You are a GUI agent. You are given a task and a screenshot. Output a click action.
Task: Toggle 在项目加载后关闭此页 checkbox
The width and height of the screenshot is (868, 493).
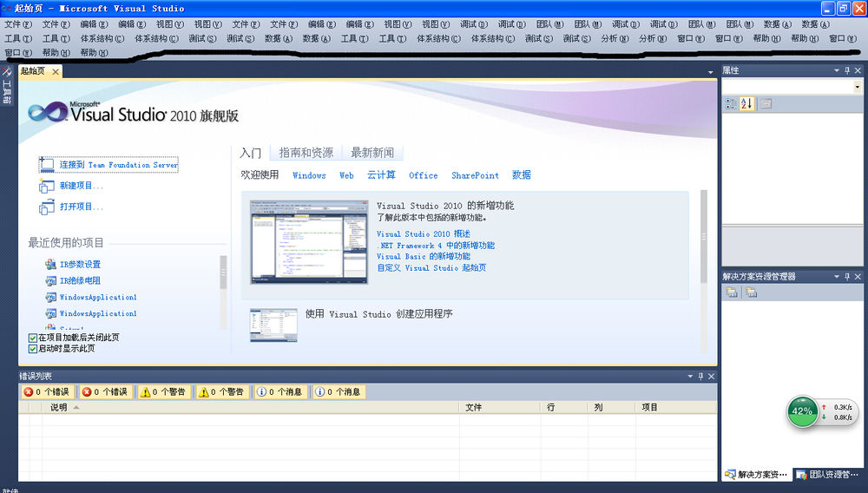[x=33, y=338]
